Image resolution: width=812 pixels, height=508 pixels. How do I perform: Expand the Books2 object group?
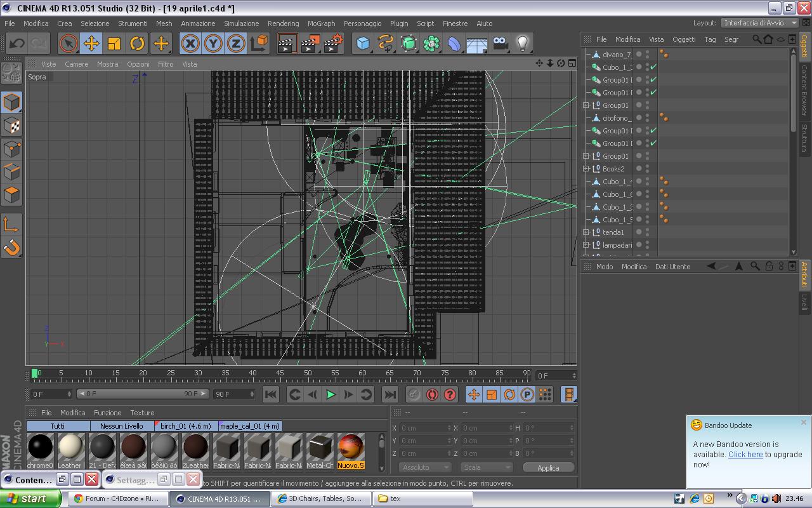587,169
